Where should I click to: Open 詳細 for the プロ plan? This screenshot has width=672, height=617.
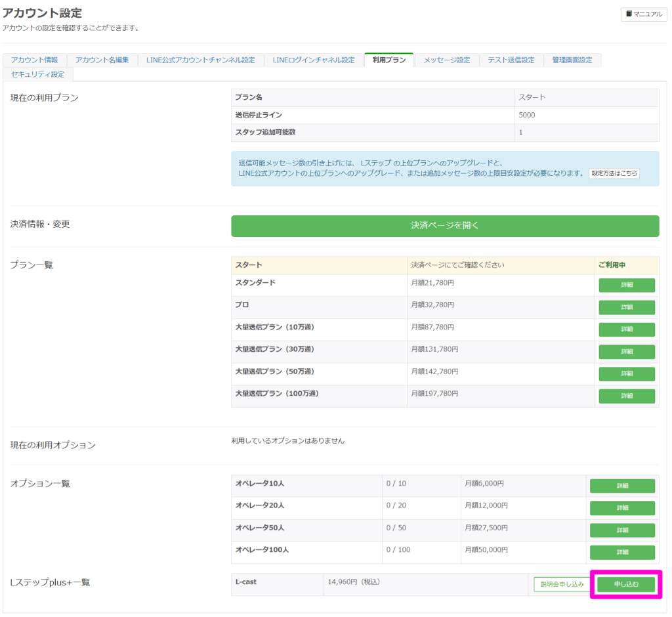626,308
